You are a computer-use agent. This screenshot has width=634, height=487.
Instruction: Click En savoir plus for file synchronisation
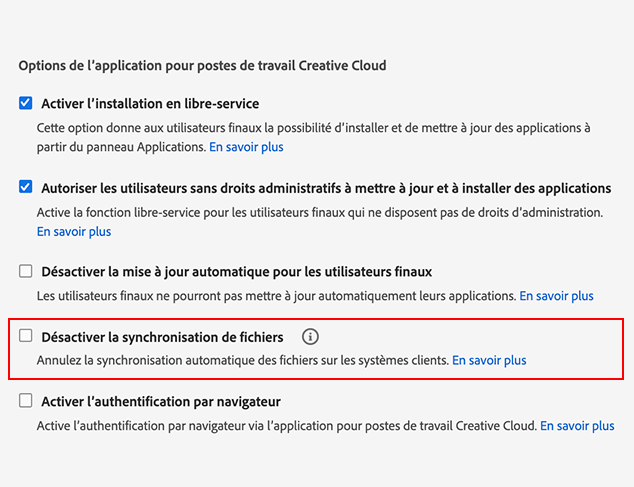(x=489, y=360)
